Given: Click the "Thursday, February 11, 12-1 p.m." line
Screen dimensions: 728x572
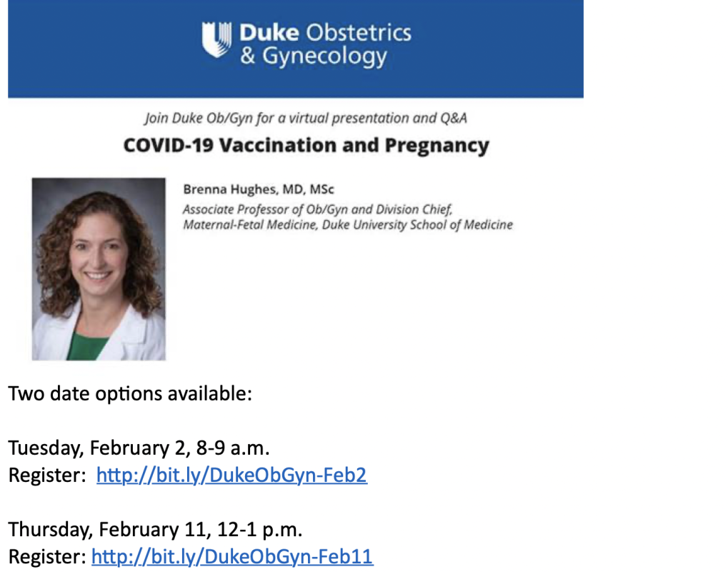Looking at the screenshot, I should pyautogui.click(x=156, y=530).
